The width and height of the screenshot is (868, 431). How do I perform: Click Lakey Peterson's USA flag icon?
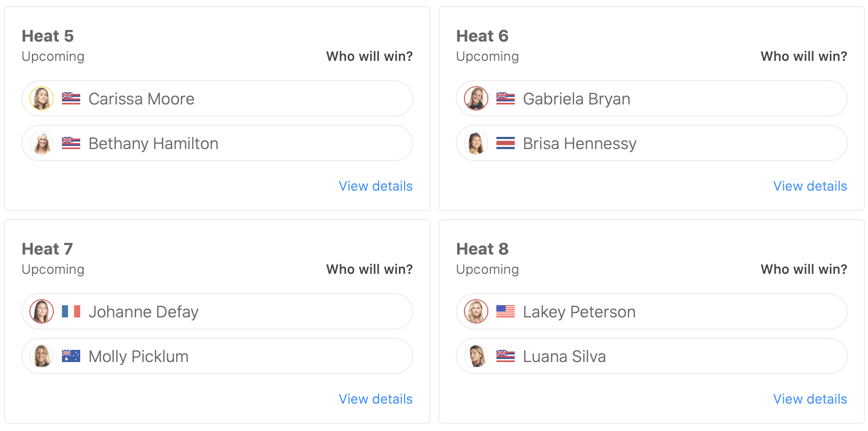click(506, 311)
